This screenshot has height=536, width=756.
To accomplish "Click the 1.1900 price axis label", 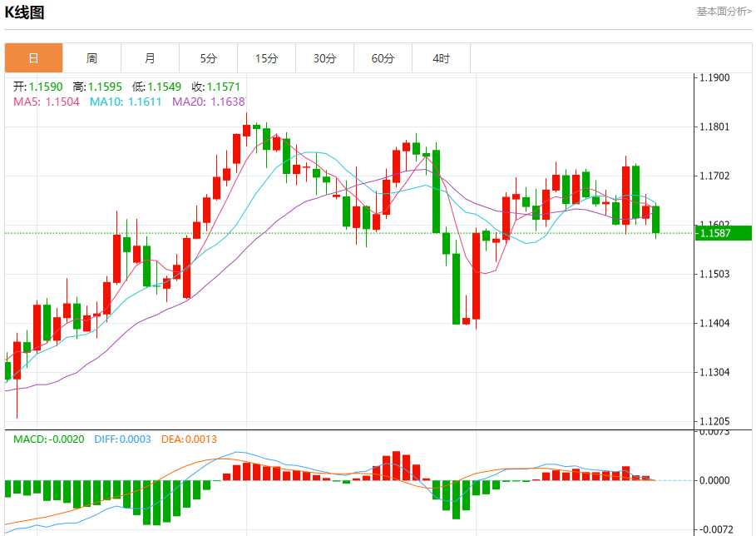I will (x=714, y=77).
